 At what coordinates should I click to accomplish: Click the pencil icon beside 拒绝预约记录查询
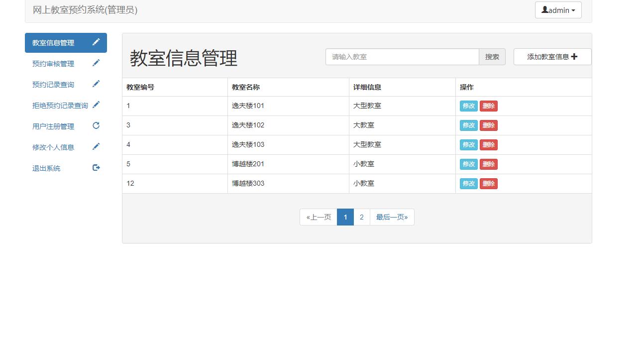pos(96,105)
